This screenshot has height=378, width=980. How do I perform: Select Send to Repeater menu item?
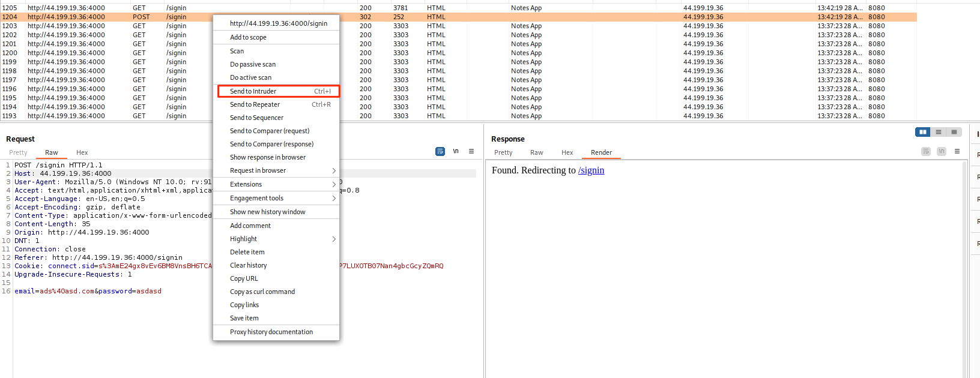pyautogui.click(x=276, y=104)
